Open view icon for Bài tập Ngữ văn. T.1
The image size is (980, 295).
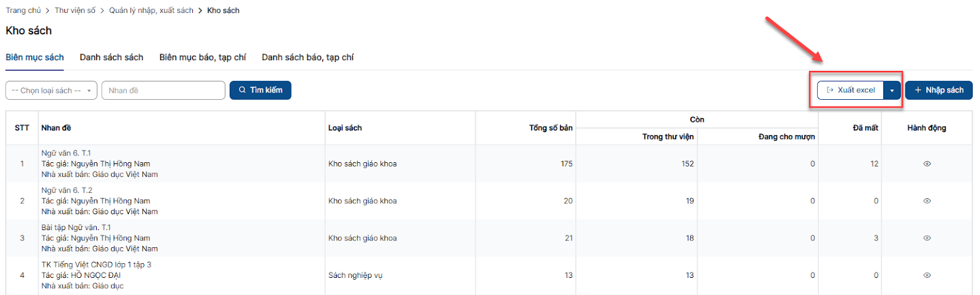point(927,238)
